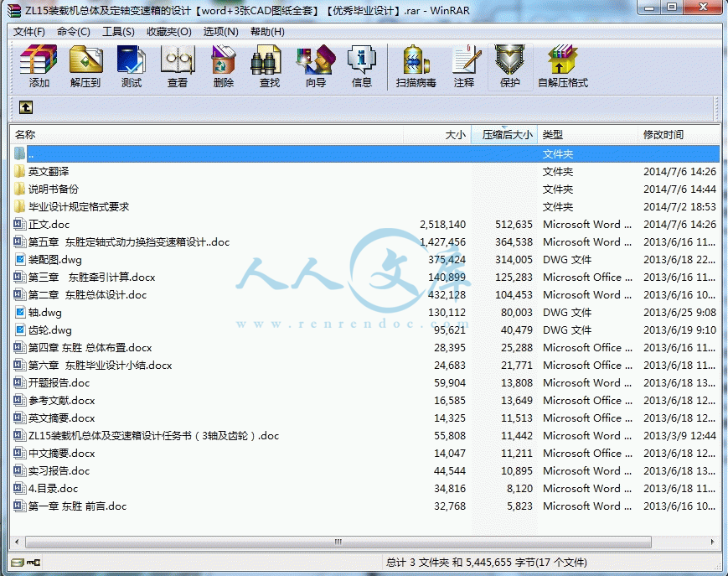Viewport: 728px width, 576px height.
Task: Open the 收藏夹(O) menu
Action: (169, 32)
